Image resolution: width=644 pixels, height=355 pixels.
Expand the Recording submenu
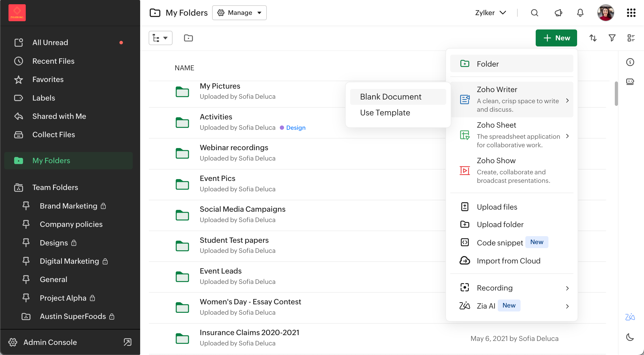[512, 288]
